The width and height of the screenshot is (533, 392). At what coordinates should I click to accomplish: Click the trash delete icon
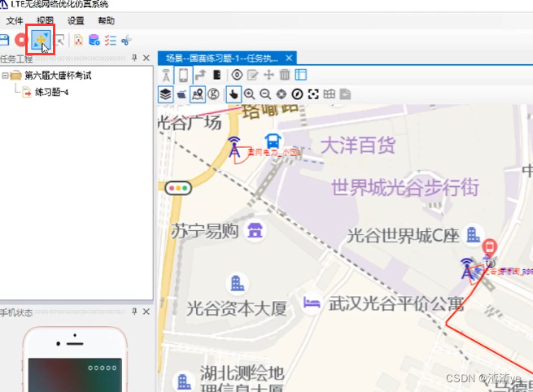pyautogui.click(x=285, y=75)
